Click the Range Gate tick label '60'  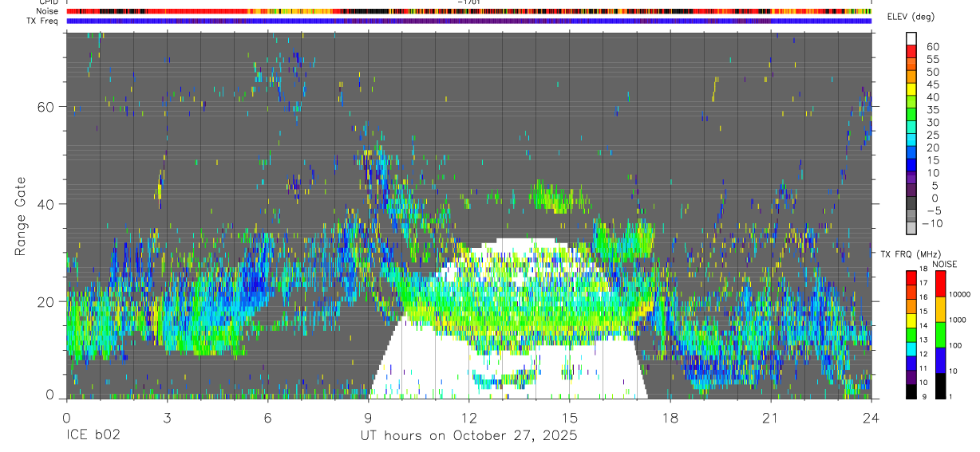click(46, 107)
